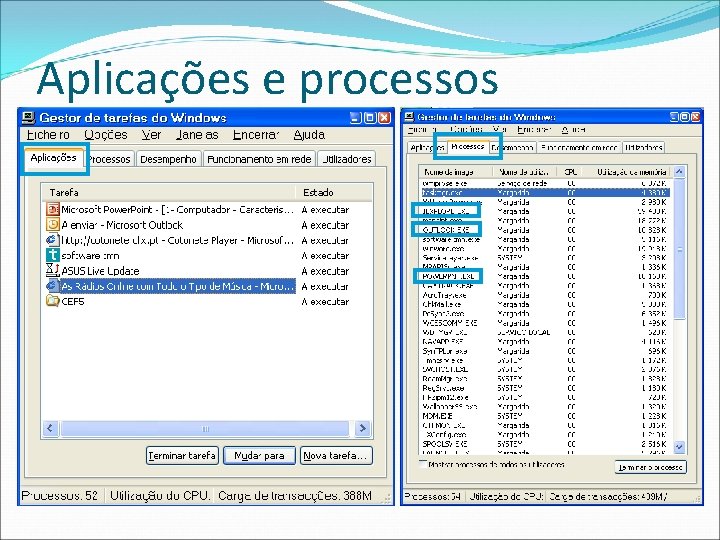
Task: Click the Task Manager title icon in the left window
Action: pyautogui.click(x=29, y=118)
